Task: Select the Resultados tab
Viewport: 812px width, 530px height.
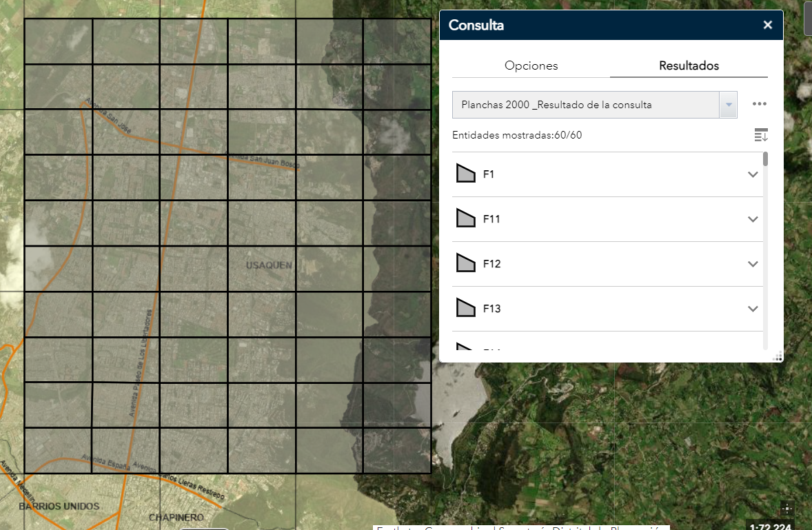Action: [689, 66]
